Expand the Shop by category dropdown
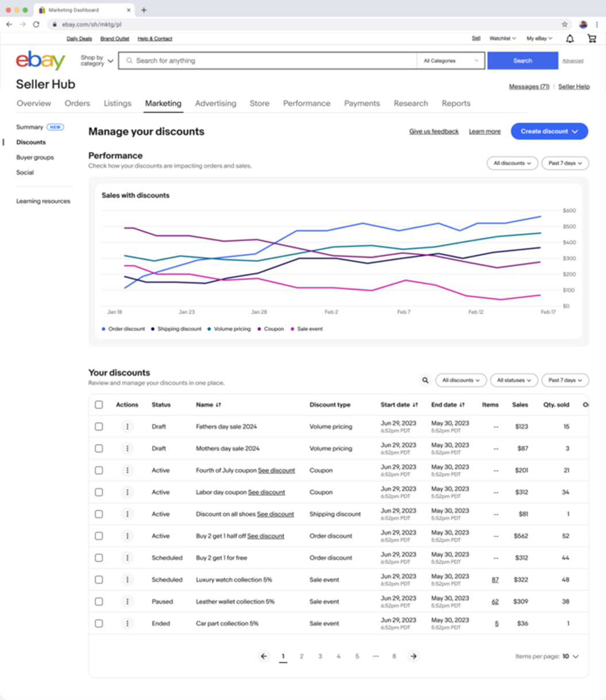 [x=97, y=60]
